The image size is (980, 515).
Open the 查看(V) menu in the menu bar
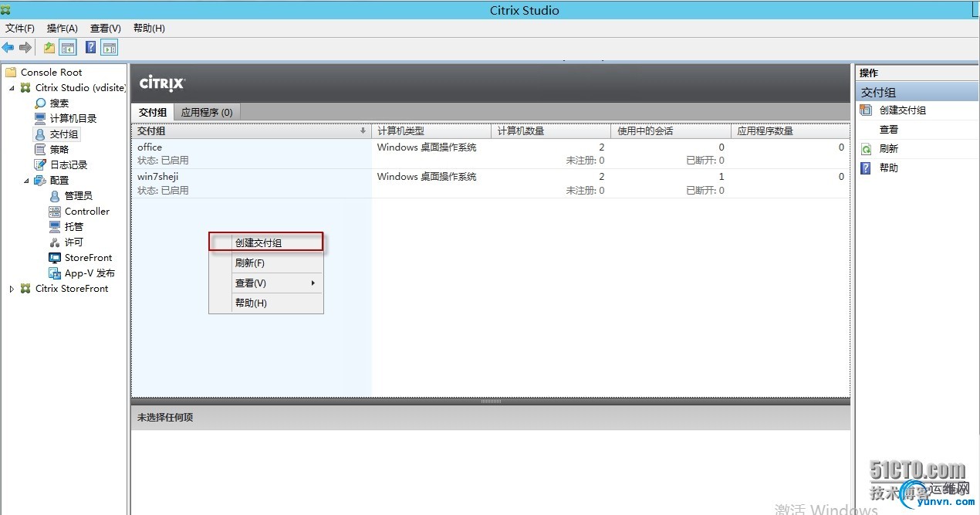click(x=106, y=29)
